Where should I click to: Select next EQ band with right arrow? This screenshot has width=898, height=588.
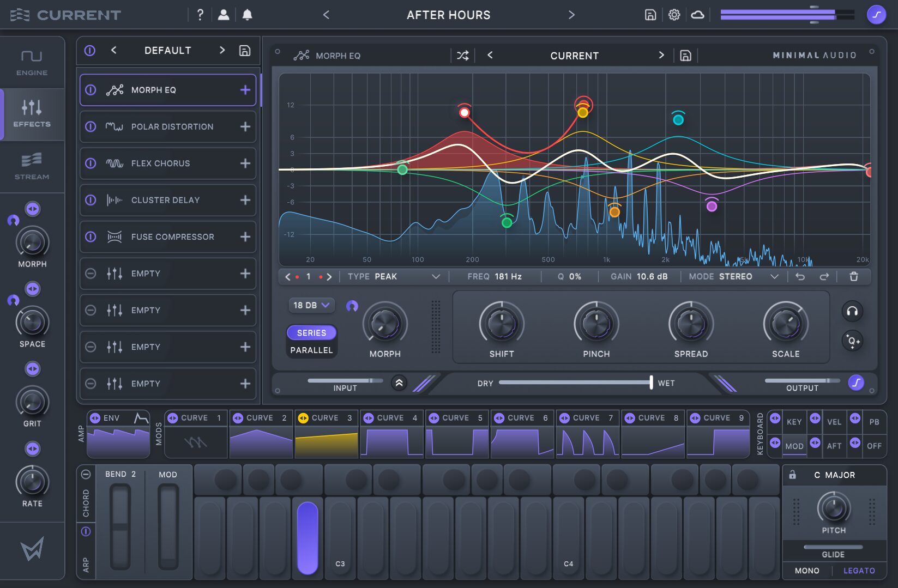[329, 277]
